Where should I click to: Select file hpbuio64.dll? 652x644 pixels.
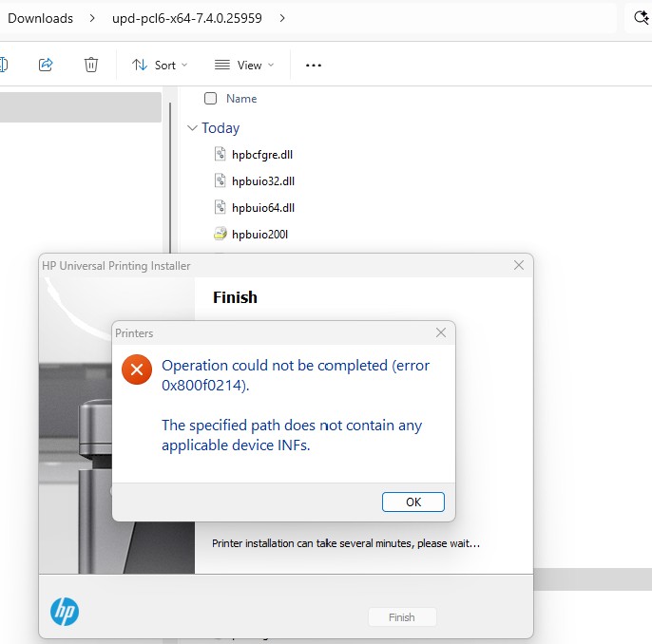tap(263, 208)
